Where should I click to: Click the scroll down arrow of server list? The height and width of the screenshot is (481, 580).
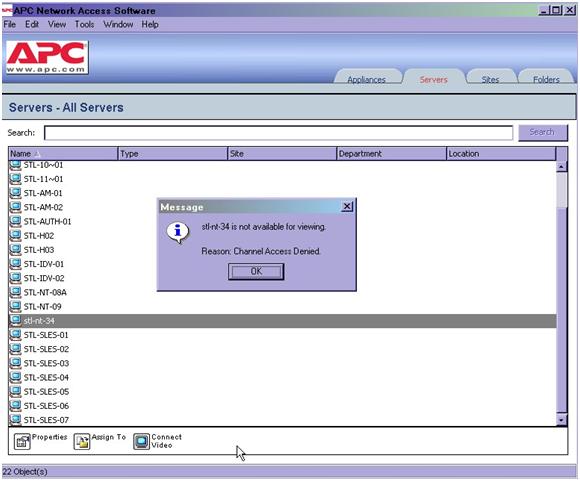562,420
